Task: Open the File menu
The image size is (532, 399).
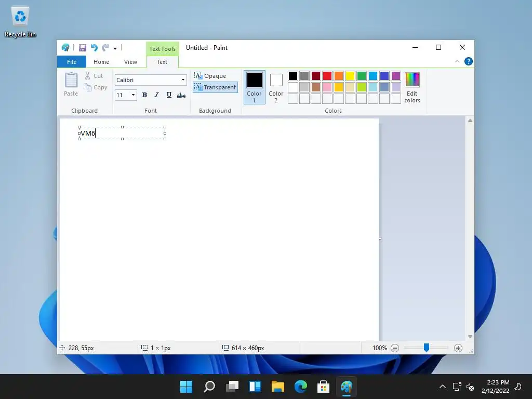Action: [72, 62]
